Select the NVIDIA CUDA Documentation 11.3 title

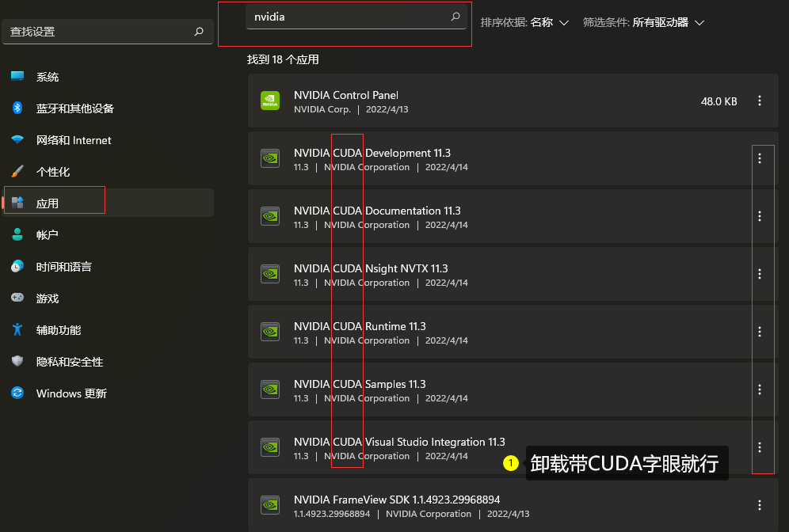pyautogui.click(x=377, y=211)
